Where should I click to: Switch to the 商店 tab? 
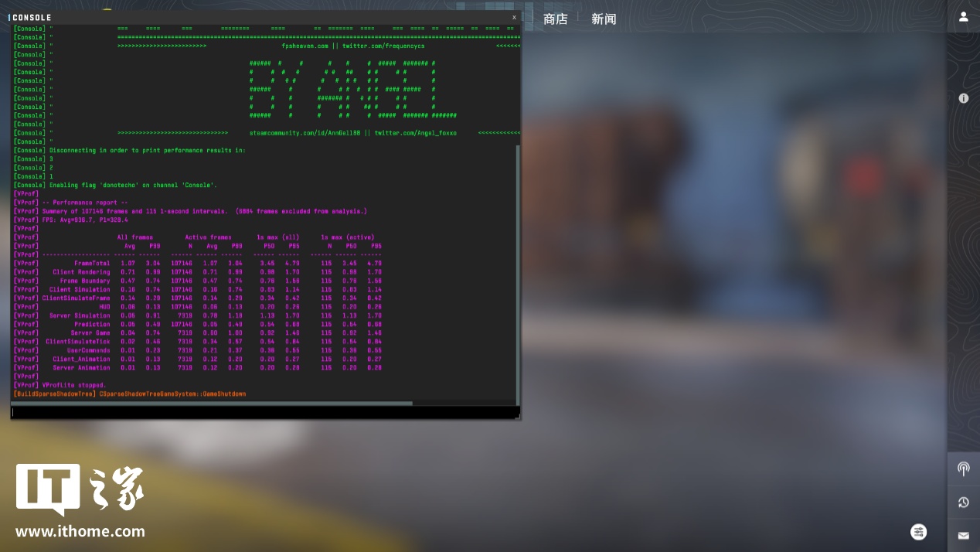[555, 19]
